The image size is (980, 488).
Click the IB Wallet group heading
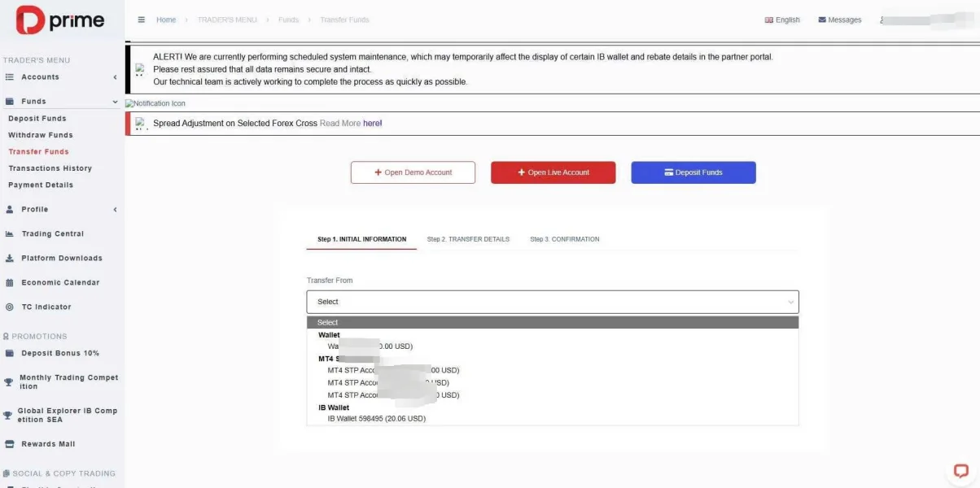tap(334, 407)
